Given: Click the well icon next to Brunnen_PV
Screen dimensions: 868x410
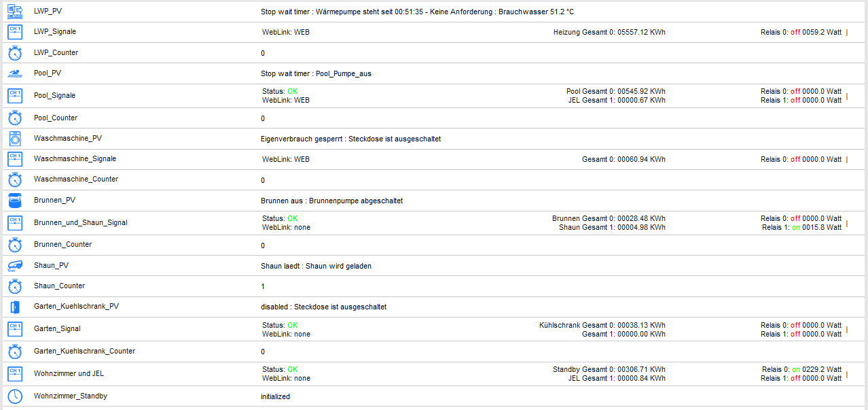Looking at the screenshot, I should 15,201.
